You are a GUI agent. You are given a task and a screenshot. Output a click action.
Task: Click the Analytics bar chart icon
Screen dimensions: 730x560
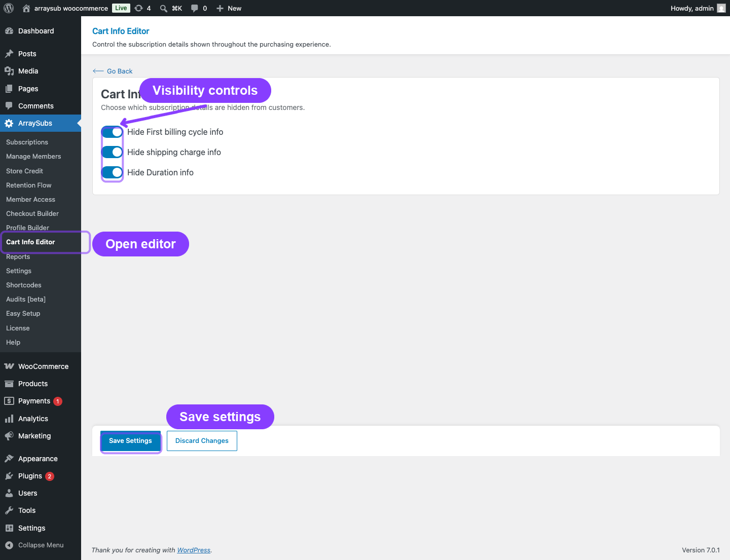pyautogui.click(x=9, y=419)
